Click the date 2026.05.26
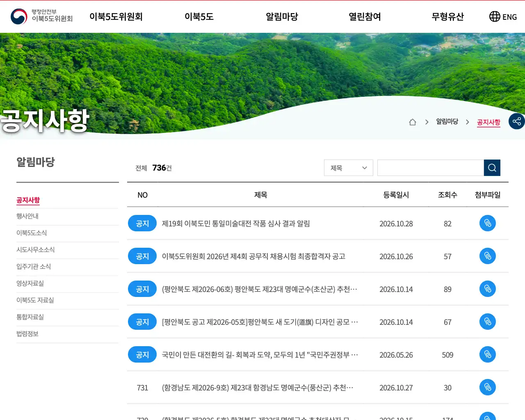Viewport: 525px width, 420px height. pos(396,355)
